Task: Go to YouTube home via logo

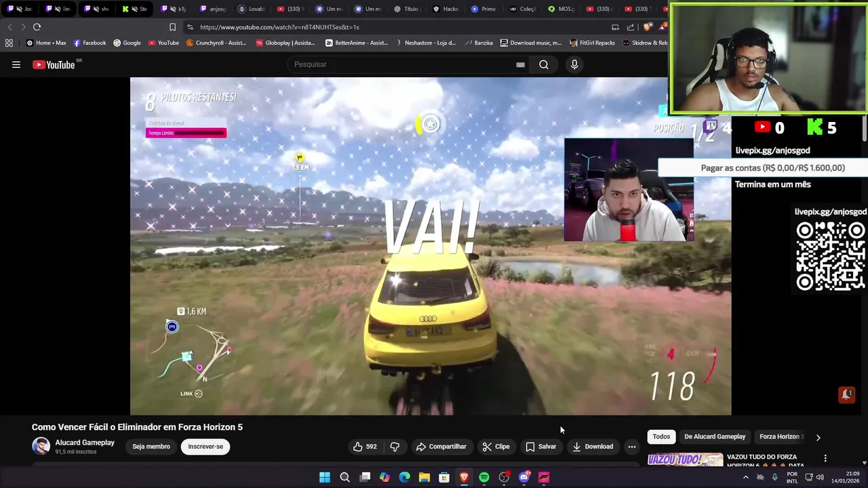Action: [54, 64]
